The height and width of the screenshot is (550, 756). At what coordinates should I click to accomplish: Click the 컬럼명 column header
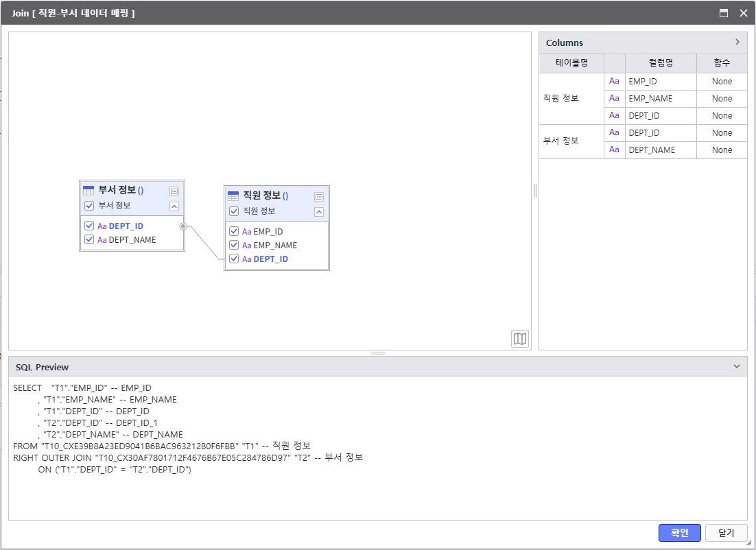point(660,63)
